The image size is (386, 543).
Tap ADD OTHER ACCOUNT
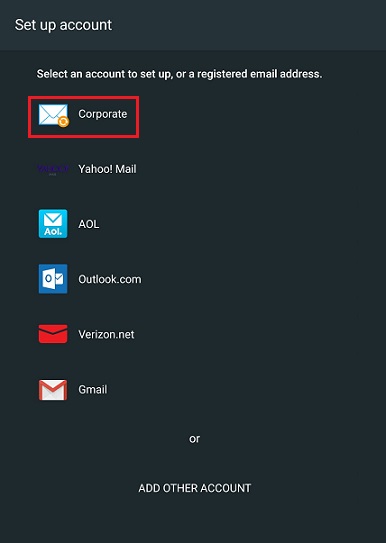[x=195, y=488]
